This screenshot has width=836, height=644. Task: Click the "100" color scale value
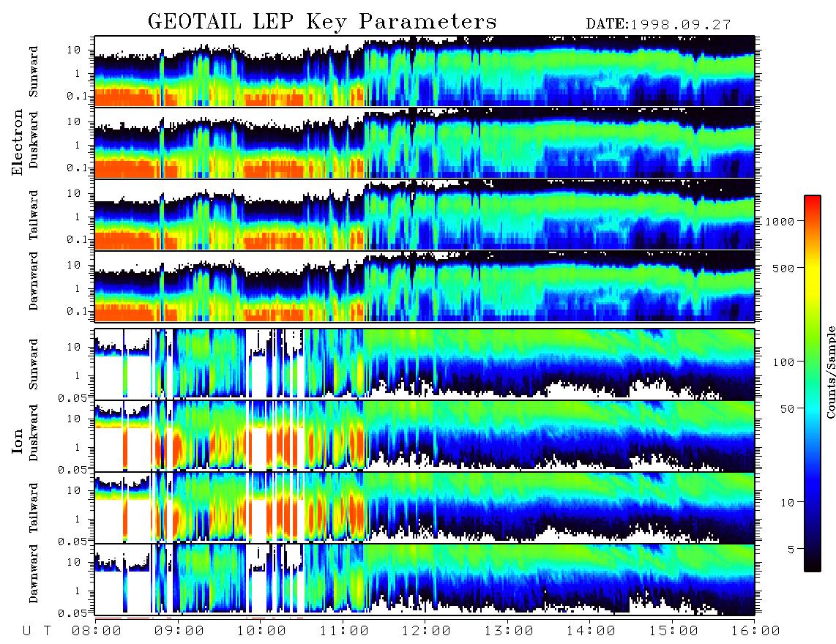[783, 362]
